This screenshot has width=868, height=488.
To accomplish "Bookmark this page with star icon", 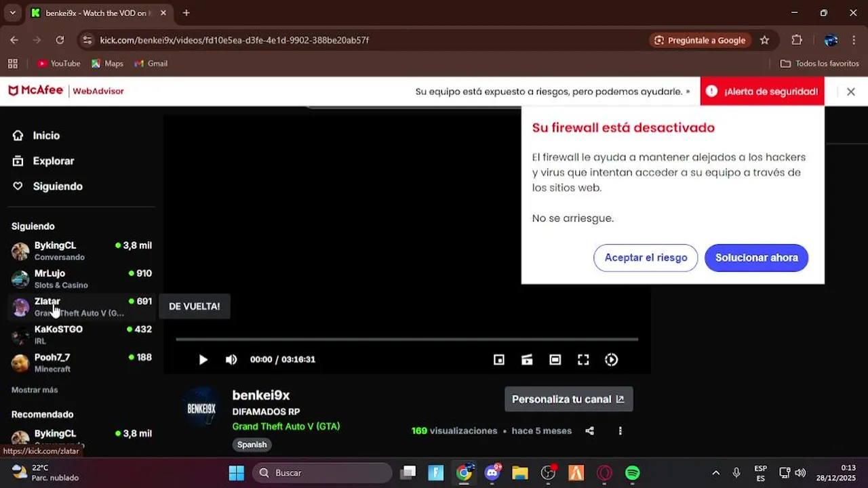I will (x=764, y=40).
